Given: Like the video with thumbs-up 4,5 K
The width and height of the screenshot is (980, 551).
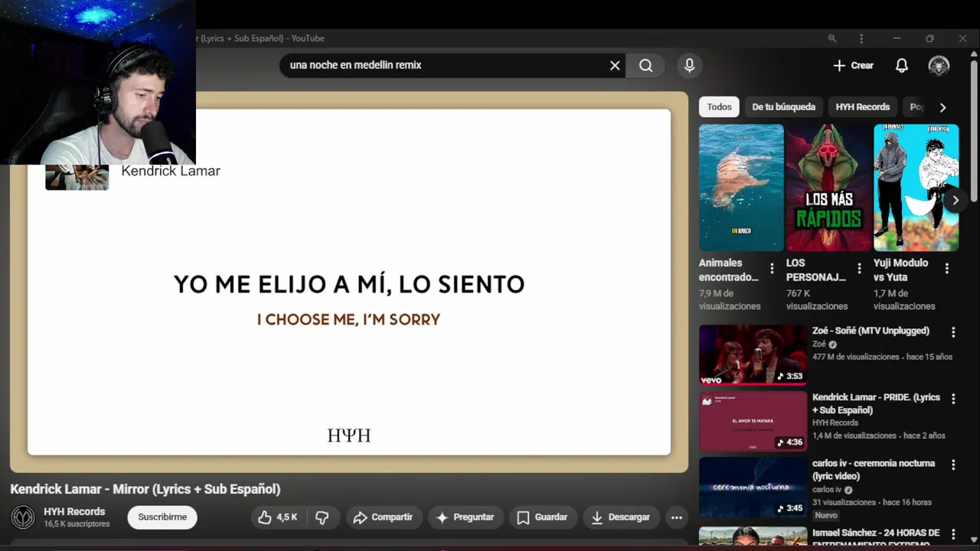Looking at the screenshot, I should 277,517.
